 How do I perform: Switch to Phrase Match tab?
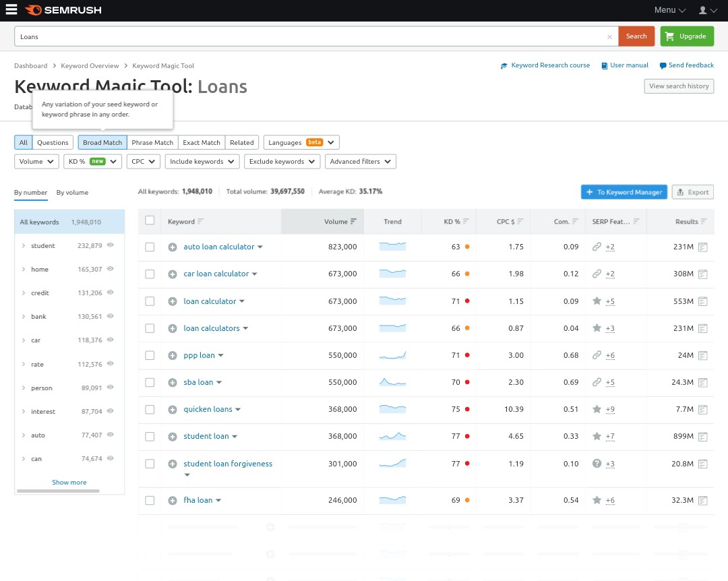152,143
